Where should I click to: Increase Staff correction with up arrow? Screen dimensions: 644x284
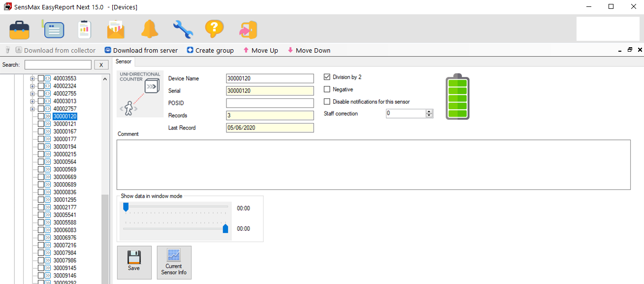tap(429, 111)
